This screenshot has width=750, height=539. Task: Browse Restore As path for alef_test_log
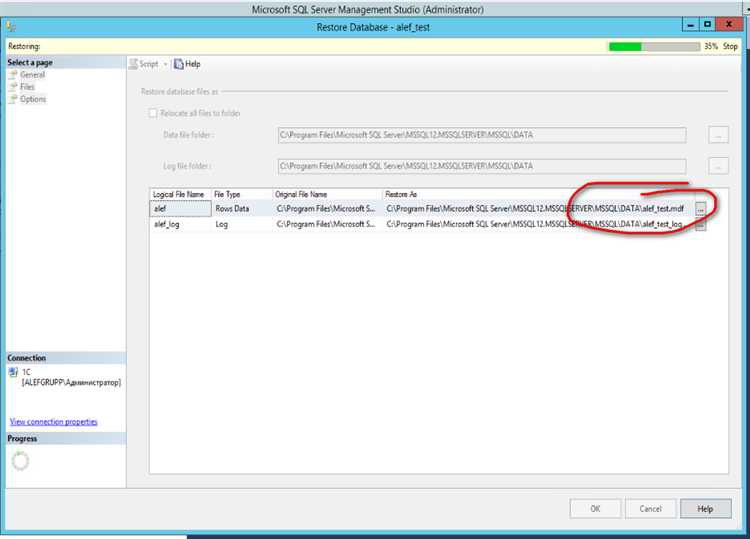tap(700, 225)
